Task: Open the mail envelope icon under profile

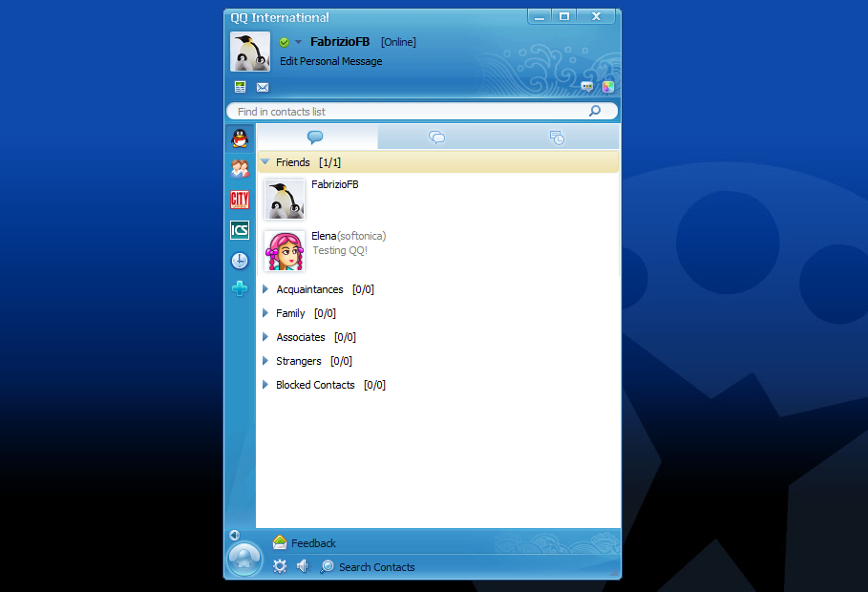Action: click(x=263, y=87)
